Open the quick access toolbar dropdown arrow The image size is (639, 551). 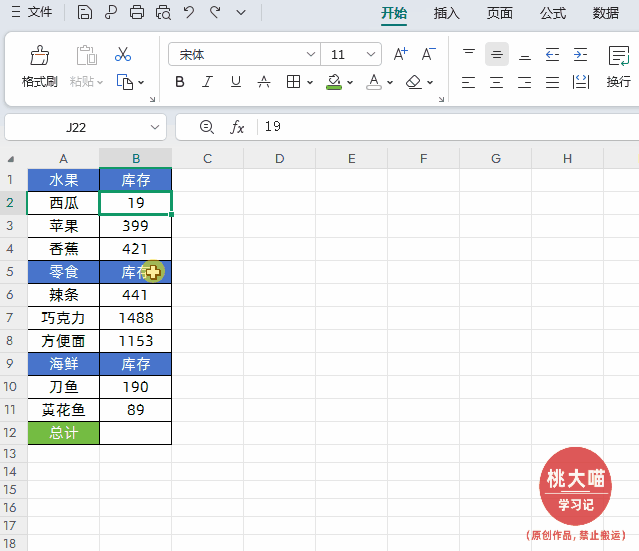[x=241, y=13]
